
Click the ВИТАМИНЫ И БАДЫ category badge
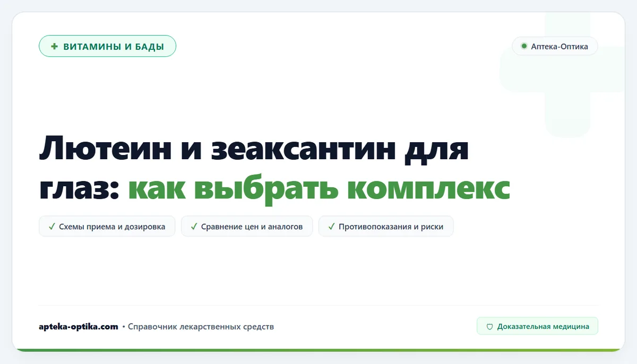[x=107, y=46]
